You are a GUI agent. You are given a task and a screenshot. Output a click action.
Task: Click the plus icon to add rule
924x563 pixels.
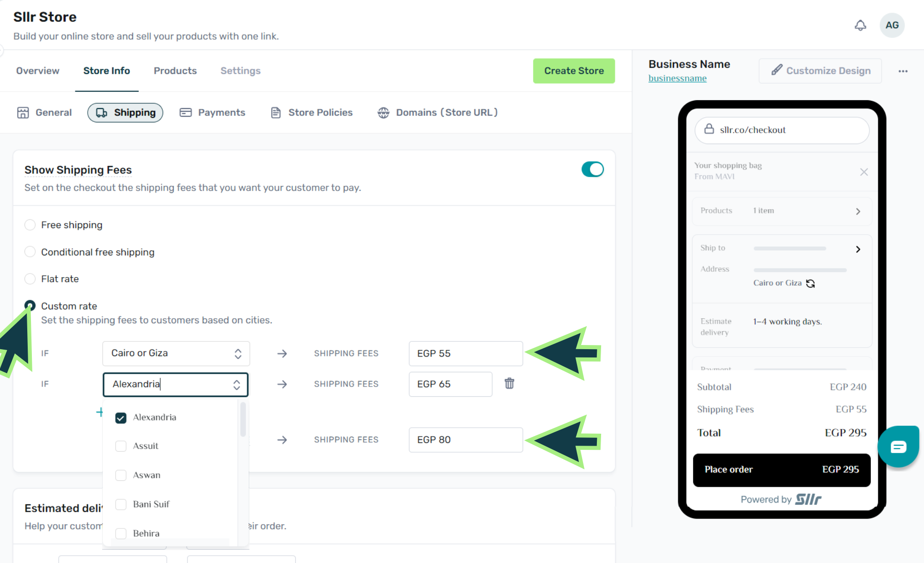click(x=99, y=412)
